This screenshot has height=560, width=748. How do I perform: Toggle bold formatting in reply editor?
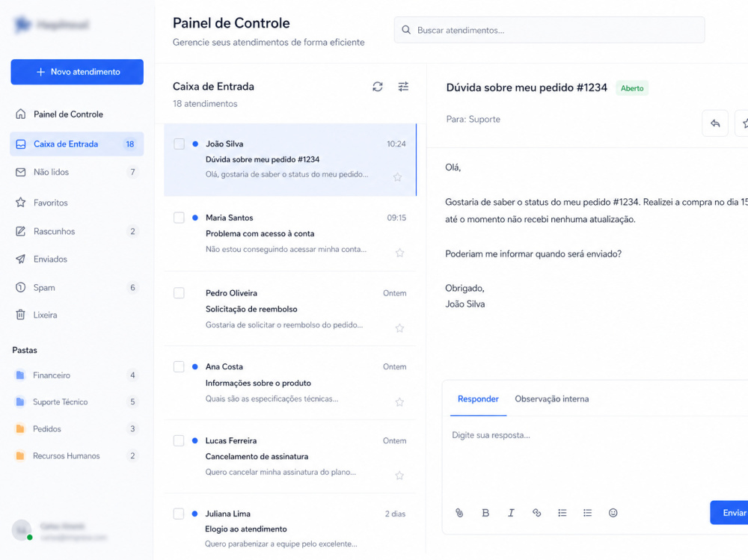pos(485,513)
